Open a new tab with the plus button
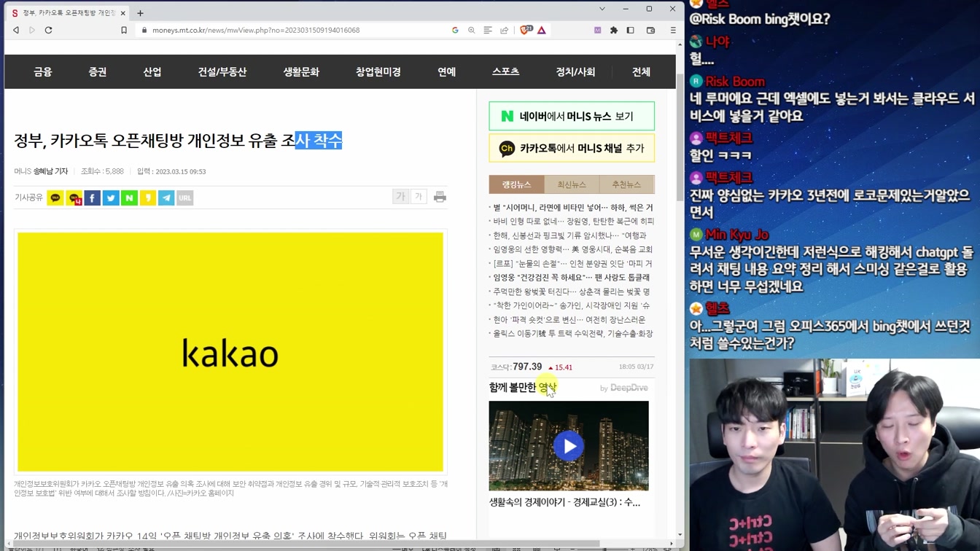The height and width of the screenshot is (551, 980). (140, 12)
